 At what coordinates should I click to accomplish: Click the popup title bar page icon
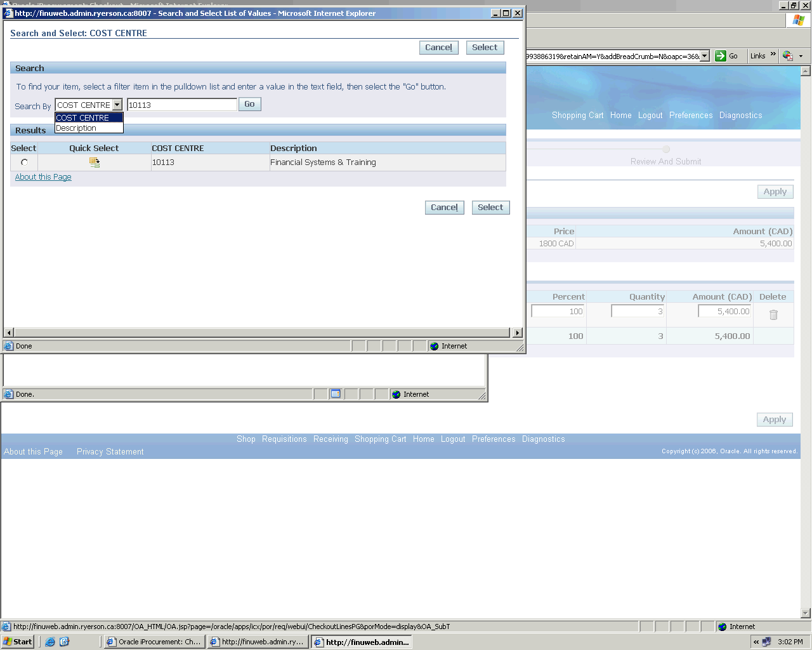[9, 13]
